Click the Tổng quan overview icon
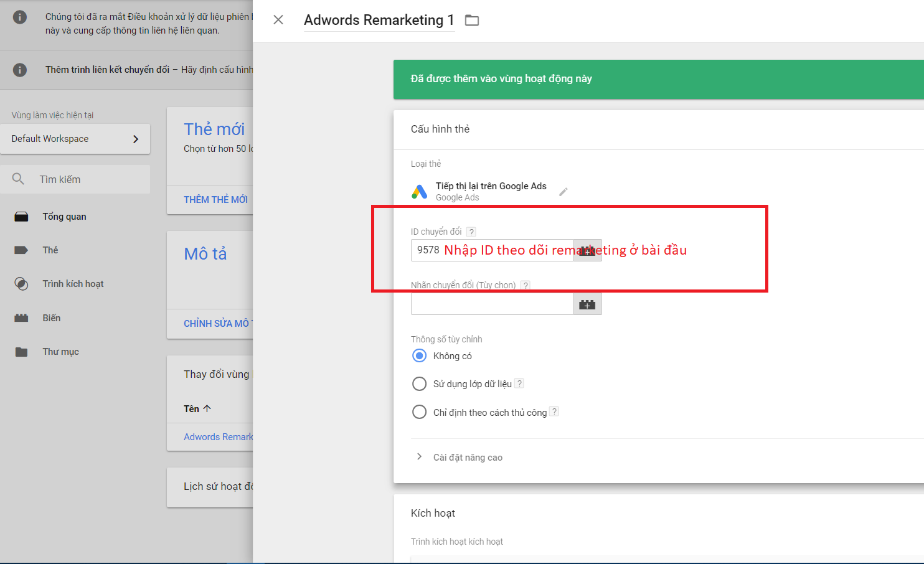This screenshot has height=564, width=924. click(21, 217)
